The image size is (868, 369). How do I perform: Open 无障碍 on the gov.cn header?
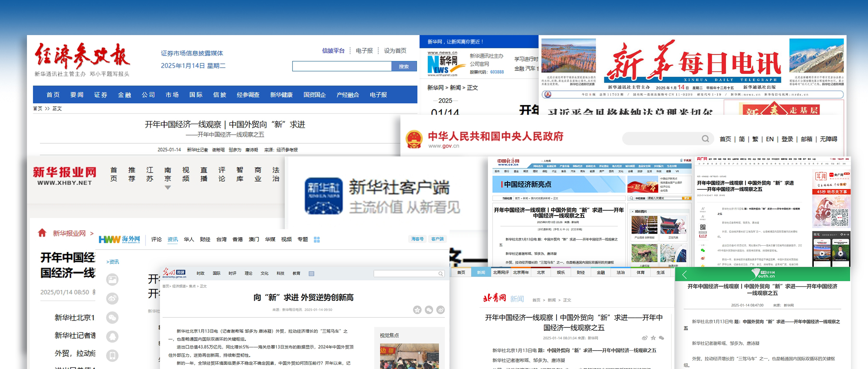pos(828,139)
